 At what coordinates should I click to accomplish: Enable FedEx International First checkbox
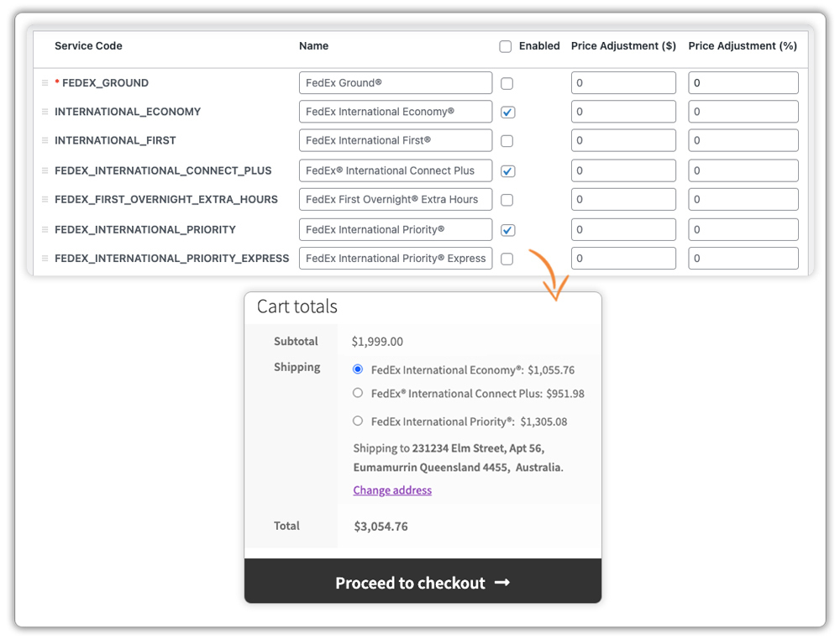pyautogui.click(x=507, y=141)
